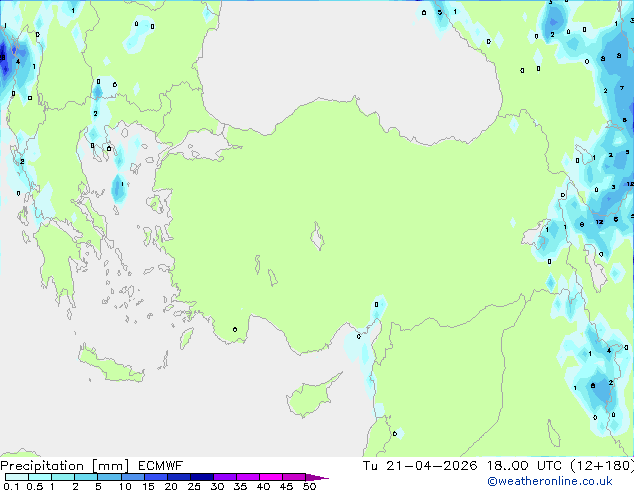Select the legend scale label '15'

(148, 486)
